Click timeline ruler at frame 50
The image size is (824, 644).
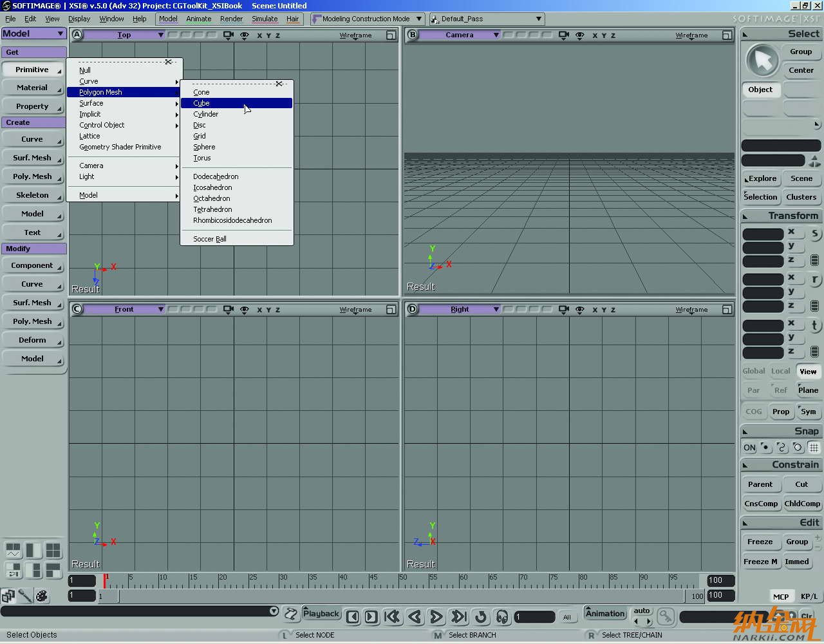(x=400, y=580)
